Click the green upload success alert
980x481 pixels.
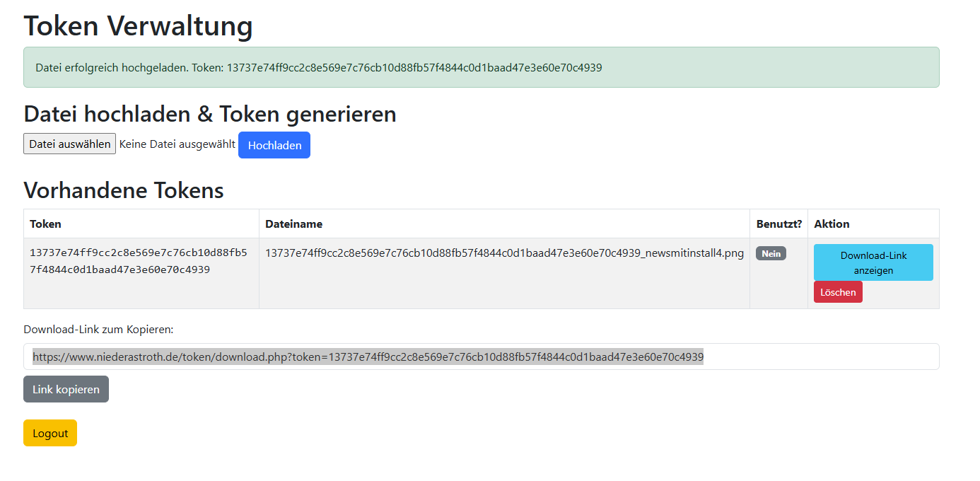pyautogui.click(x=481, y=68)
